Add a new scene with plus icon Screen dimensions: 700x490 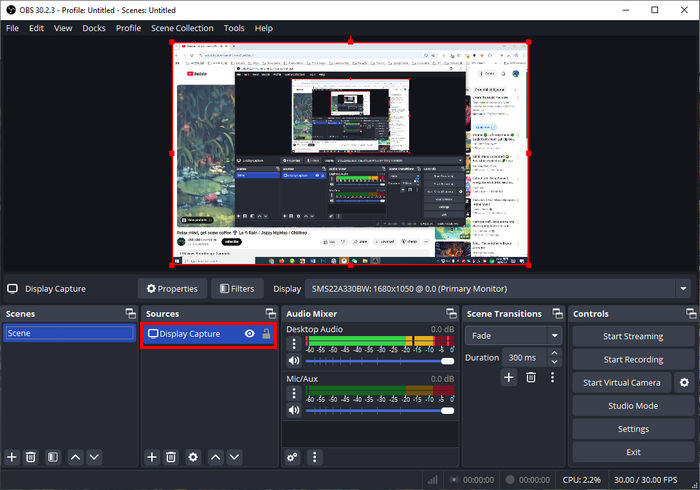point(12,457)
